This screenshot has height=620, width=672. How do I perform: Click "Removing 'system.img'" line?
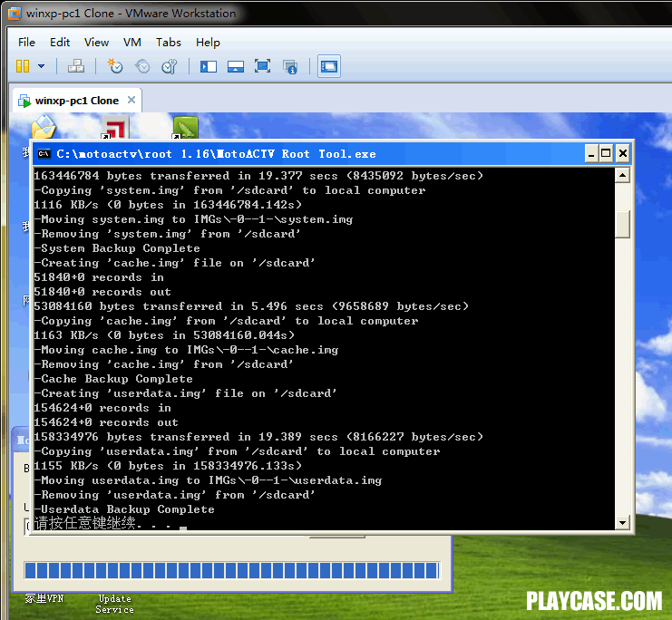(x=167, y=234)
